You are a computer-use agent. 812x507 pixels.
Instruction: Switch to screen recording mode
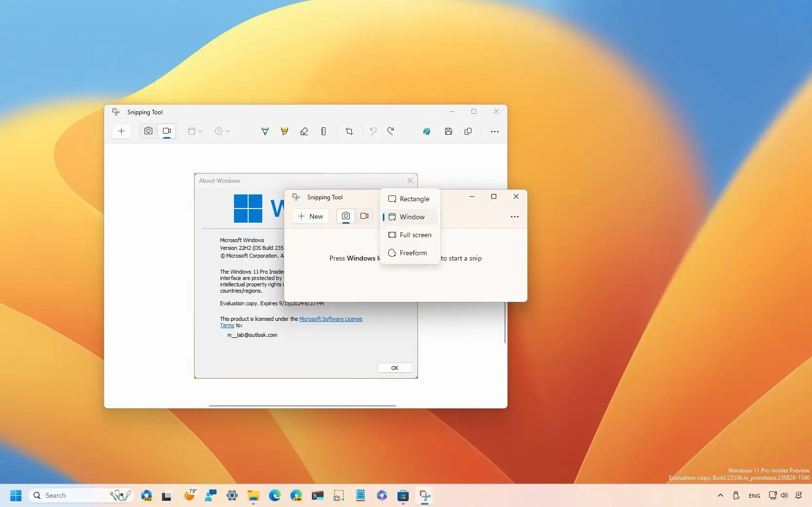[x=167, y=131]
